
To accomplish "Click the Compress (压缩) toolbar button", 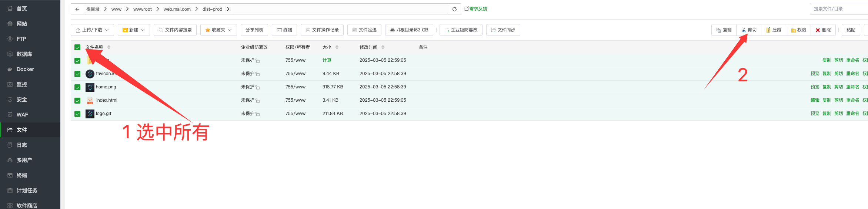I will pos(774,30).
